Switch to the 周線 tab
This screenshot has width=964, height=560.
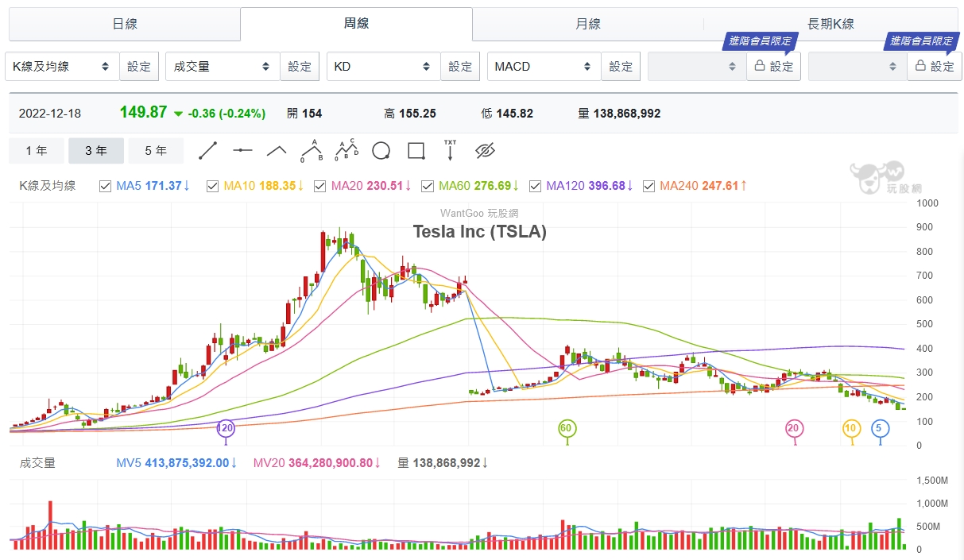[x=356, y=24]
